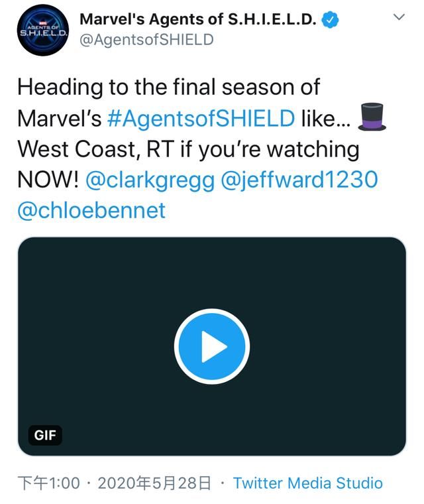
Task: Click the "West Coast, RT if you're watching" line
Action: [x=188, y=149]
